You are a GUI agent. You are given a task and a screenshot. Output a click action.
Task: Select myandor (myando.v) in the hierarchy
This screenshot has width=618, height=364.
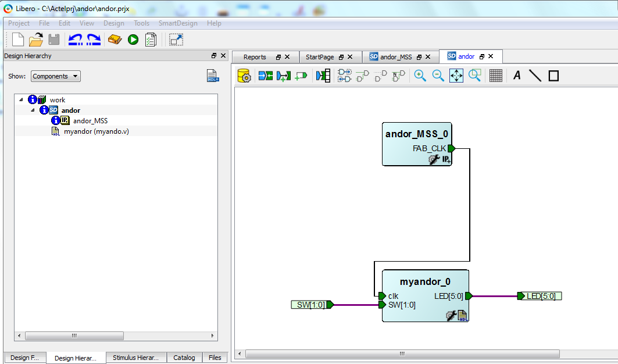click(x=96, y=131)
